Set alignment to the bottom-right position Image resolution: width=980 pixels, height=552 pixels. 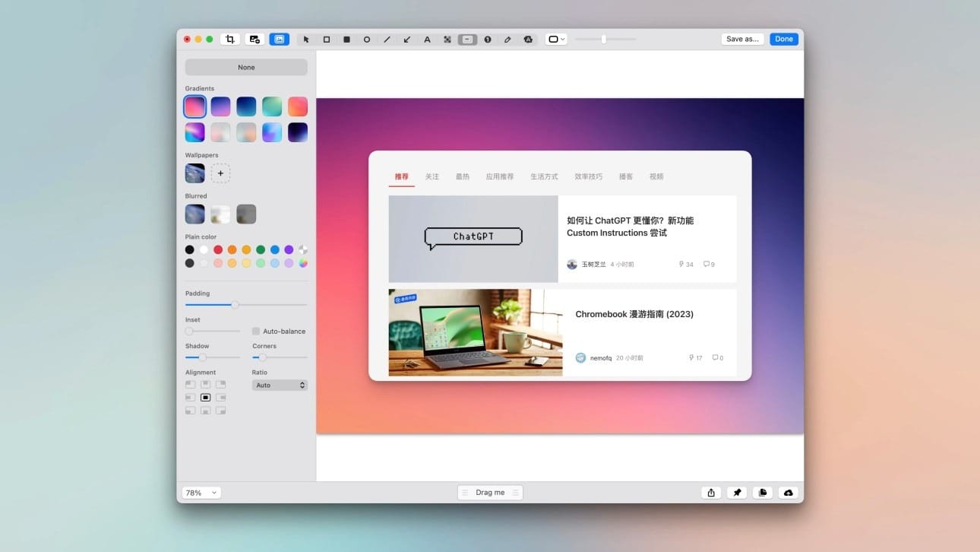point(220,411)
